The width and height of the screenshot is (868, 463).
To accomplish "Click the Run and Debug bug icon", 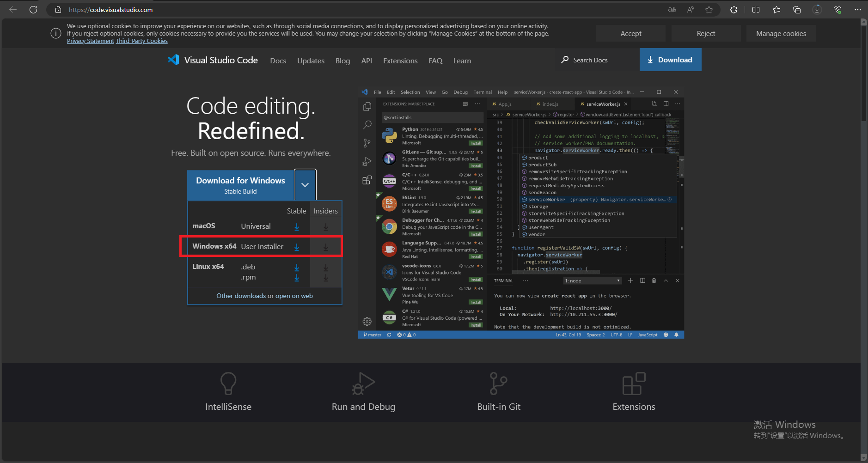I will (363, 384).
